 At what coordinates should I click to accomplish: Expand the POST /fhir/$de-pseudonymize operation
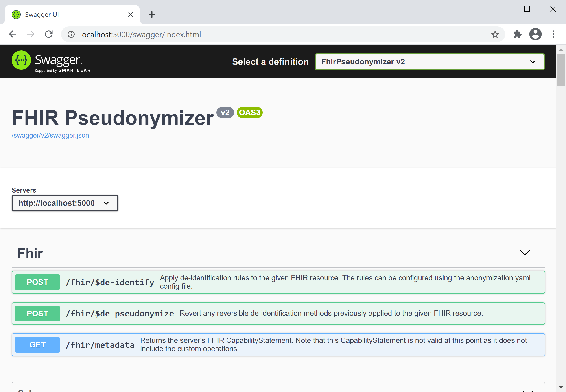pyautogui.click(x=278, y=313)
